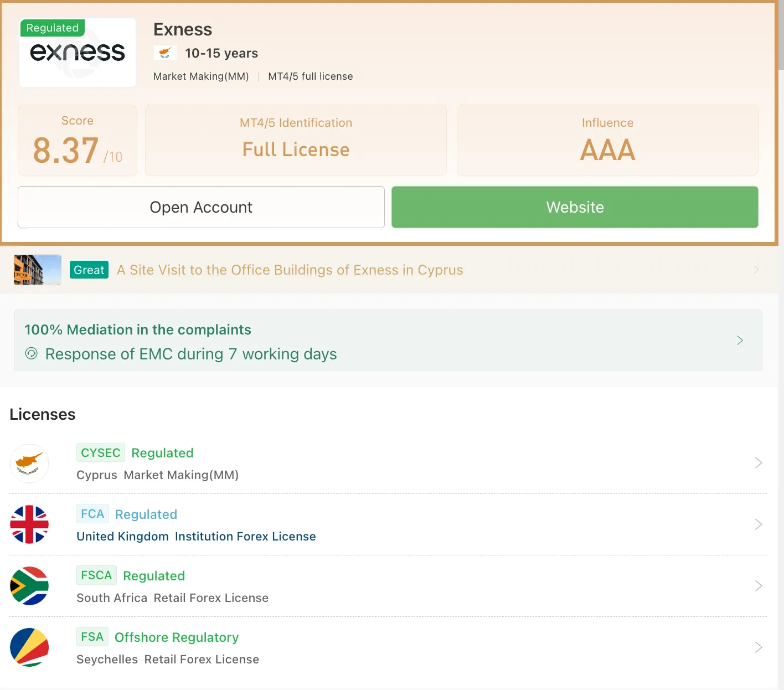Click the South Africa flag icon
The height and width of the screenshot is (690, 784).
click(29, 586)
